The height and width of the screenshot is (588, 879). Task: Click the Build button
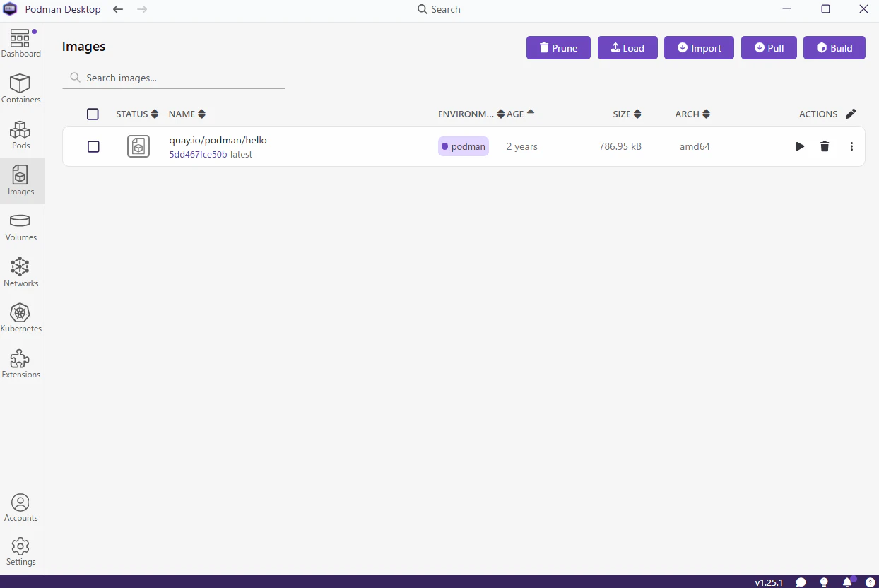pyautogui.click(x=834, y=47)
